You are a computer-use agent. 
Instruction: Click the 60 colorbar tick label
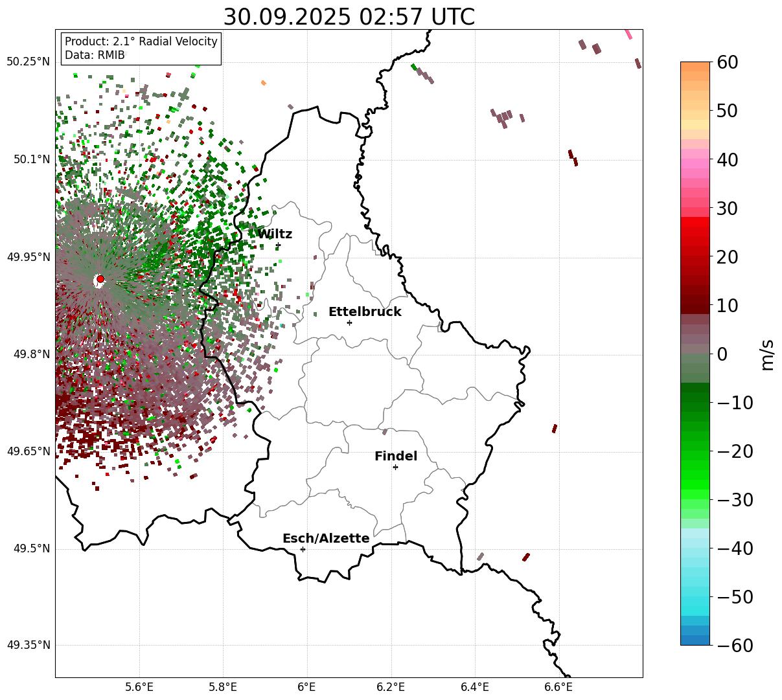pos(727,62)
